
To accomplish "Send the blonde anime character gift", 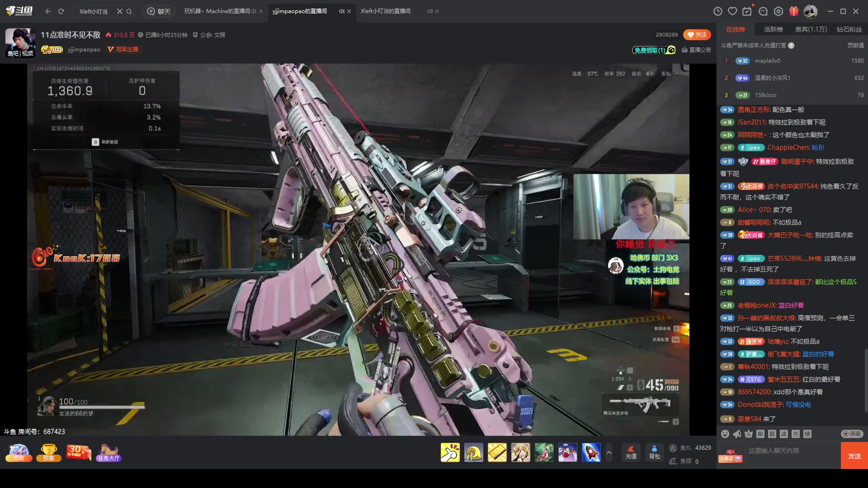I will point(520,452).
